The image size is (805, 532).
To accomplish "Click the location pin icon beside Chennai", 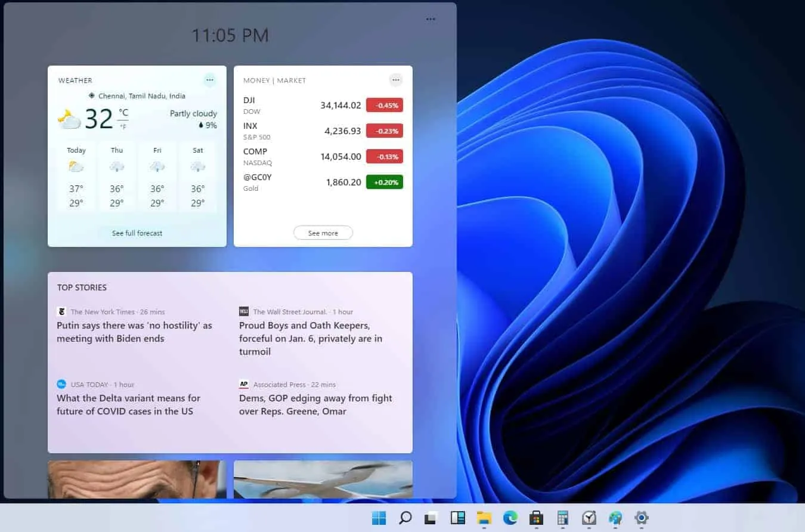I will (x=91, y=96).
